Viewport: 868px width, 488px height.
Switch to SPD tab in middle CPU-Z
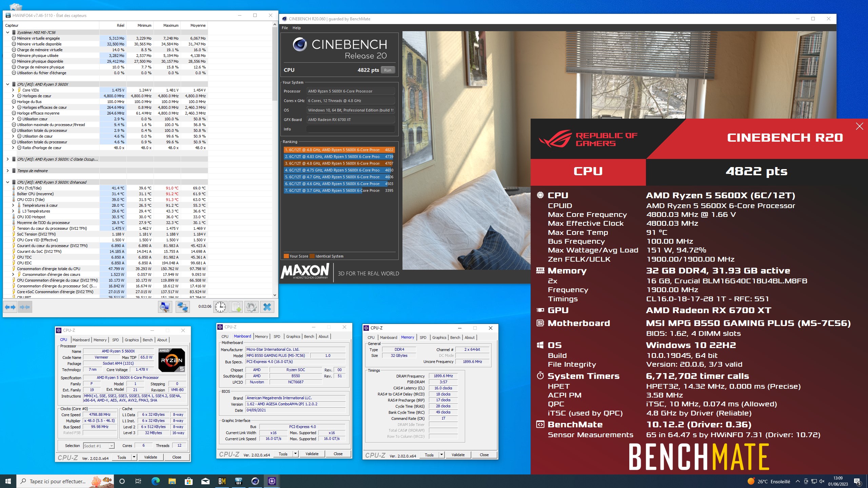pyautogui.click(x=277, y=337)
